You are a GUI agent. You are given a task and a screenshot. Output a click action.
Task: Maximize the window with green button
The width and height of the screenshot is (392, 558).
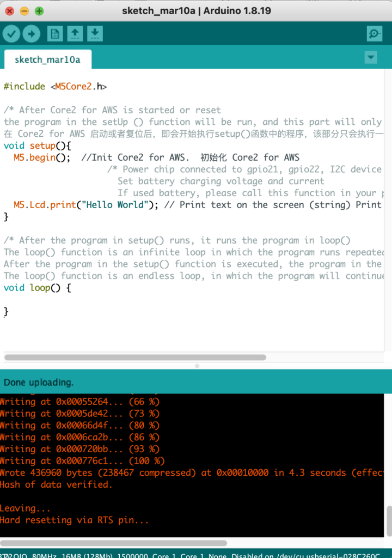tap(39, 11)
